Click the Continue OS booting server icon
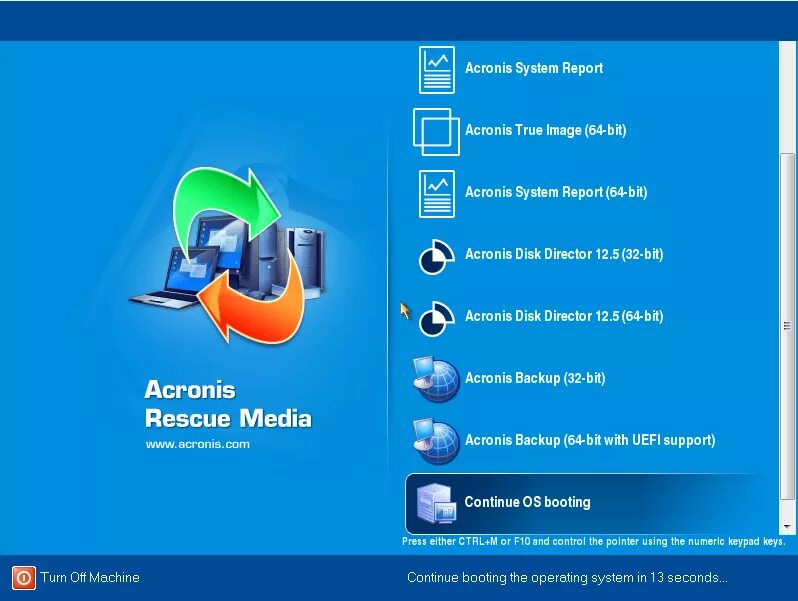This screenshot has width=798, height=601. 436,504
